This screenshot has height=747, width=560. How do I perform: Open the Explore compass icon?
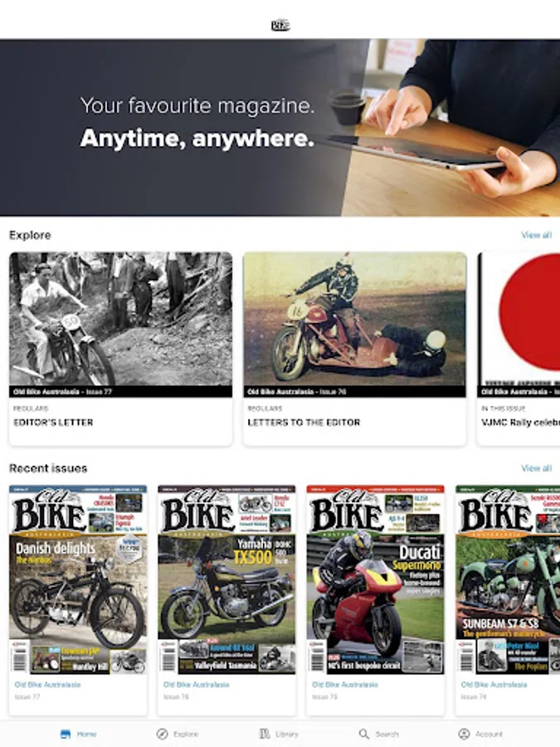click(x=163, y=734)
